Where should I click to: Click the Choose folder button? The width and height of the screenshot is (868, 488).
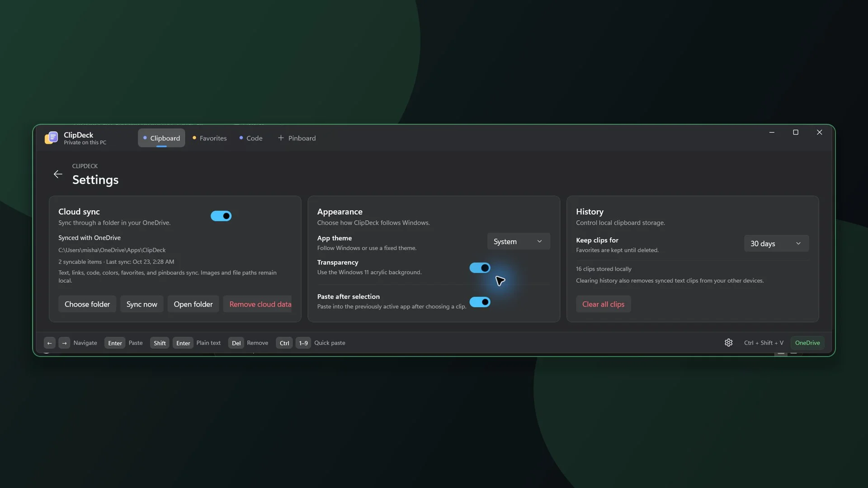[87, 304]
